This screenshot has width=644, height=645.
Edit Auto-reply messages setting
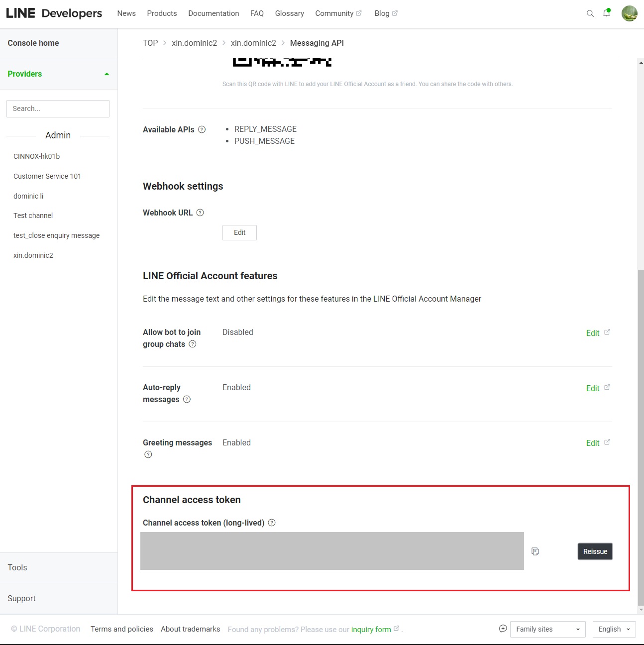click(593, 388)
